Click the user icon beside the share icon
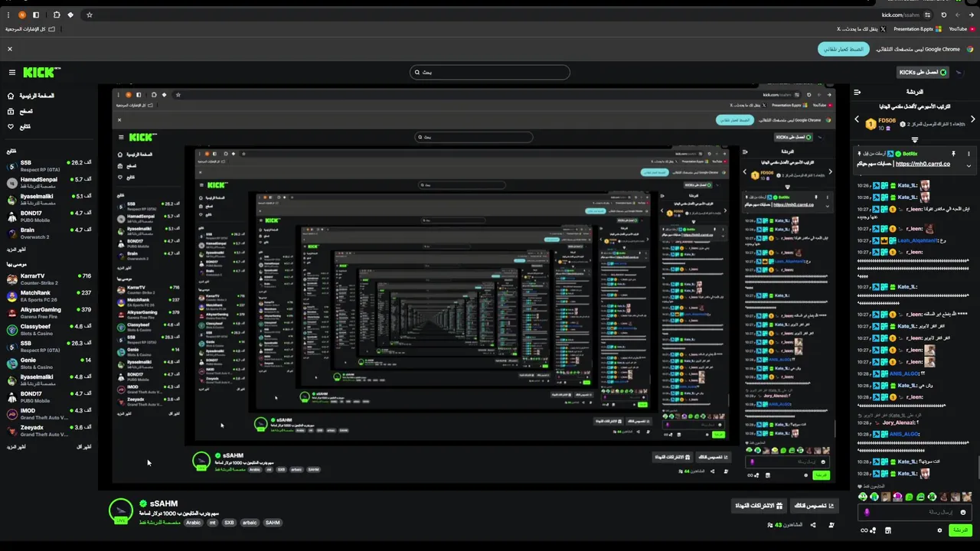The image size is (980, 551). (831, 525)
